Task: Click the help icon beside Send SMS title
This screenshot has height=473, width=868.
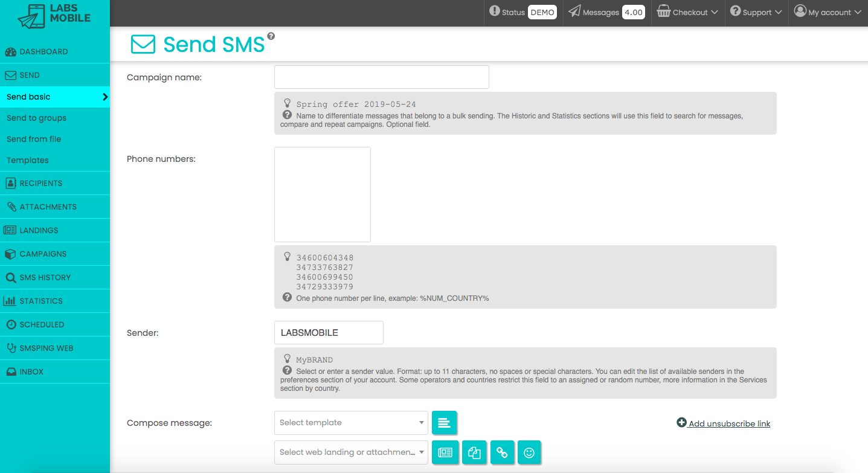Action: click(x=271, y=36)
